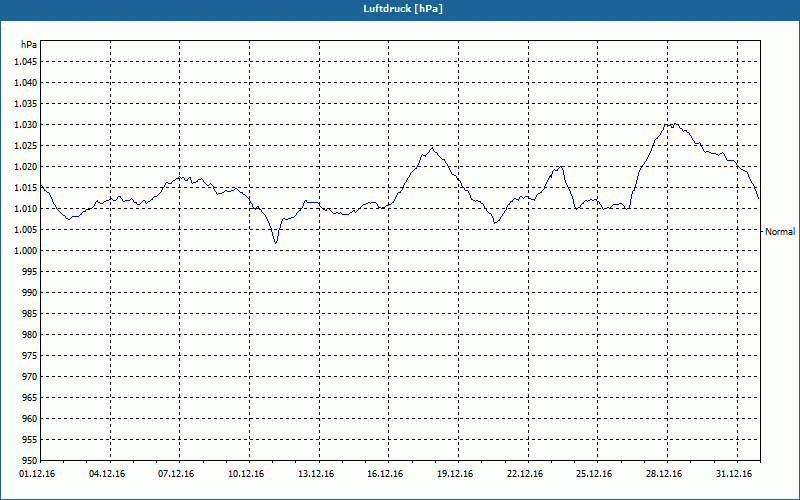Click the Normal pressure marker label
Screen dimensions: 800x500
(780, 232)
